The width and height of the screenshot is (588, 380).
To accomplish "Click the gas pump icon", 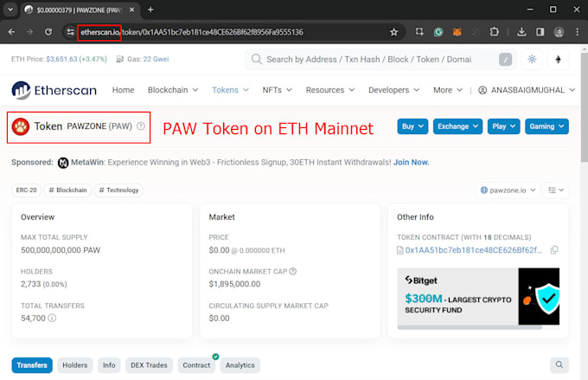I will click(119, 59).
